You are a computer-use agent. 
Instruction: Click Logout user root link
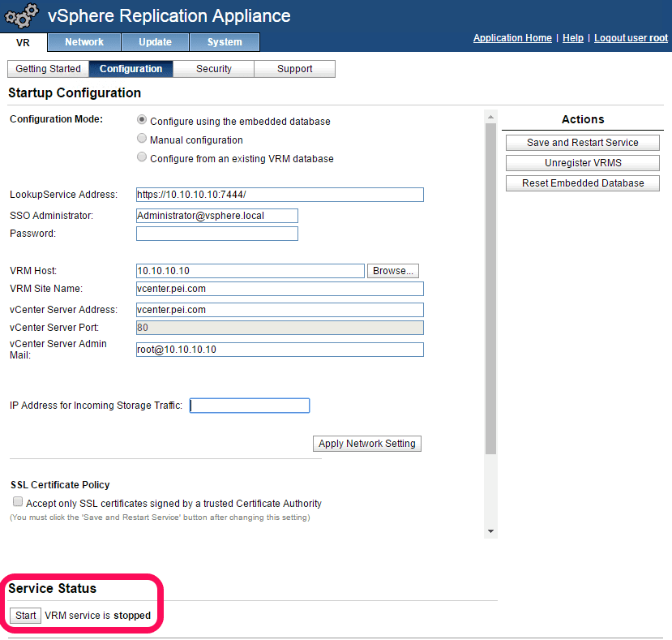click(x=631, y=38)
